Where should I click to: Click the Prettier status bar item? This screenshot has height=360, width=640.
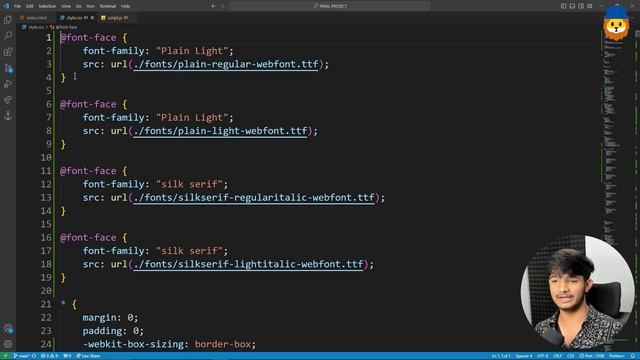[617, 356]
